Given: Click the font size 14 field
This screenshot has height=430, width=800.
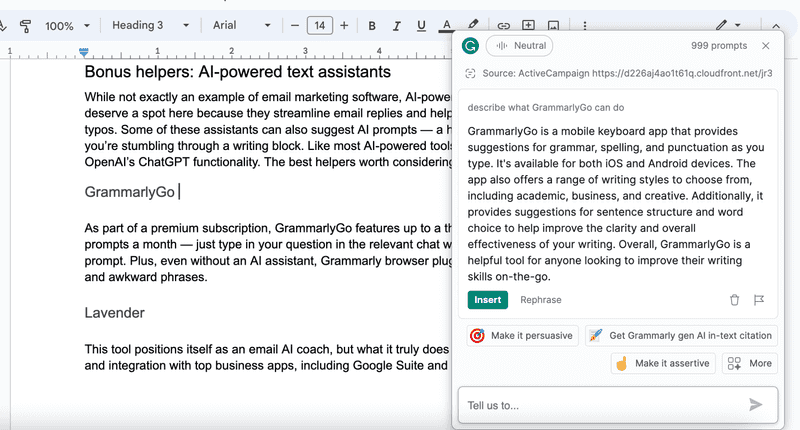Looking at the screenshot, I should click(320, 25).
